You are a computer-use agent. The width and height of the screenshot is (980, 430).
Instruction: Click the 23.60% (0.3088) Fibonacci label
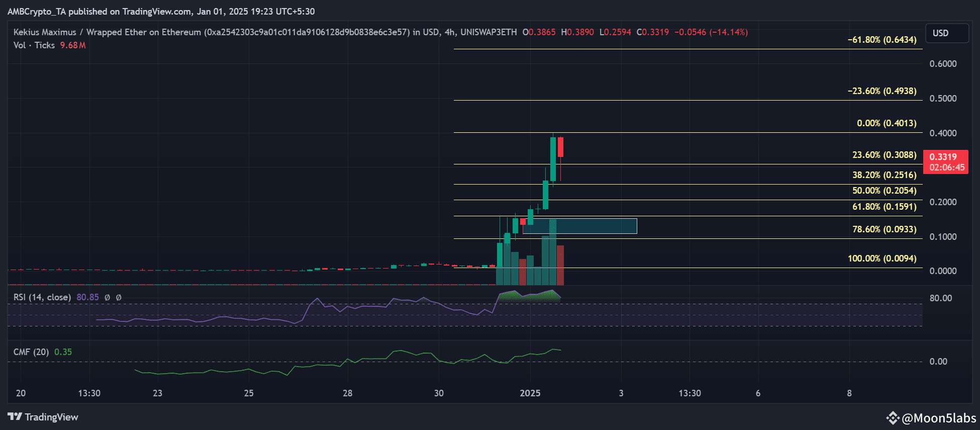[x=885, y=155]
